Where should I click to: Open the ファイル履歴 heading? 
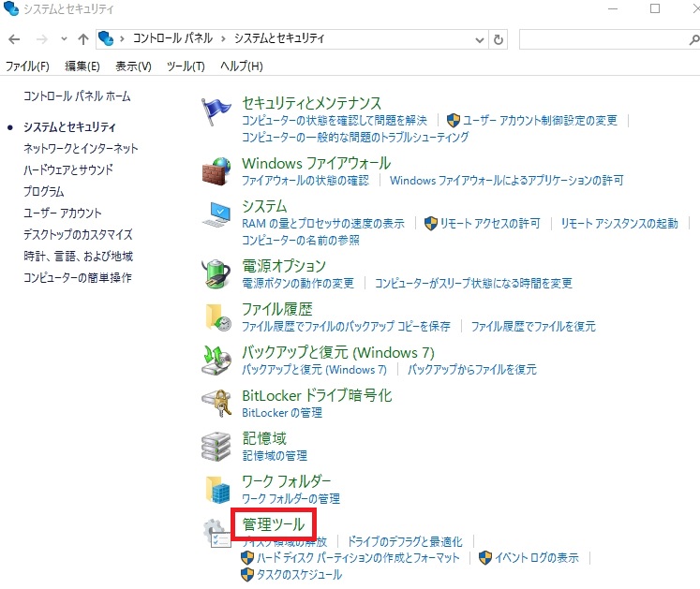pos(277,309)
